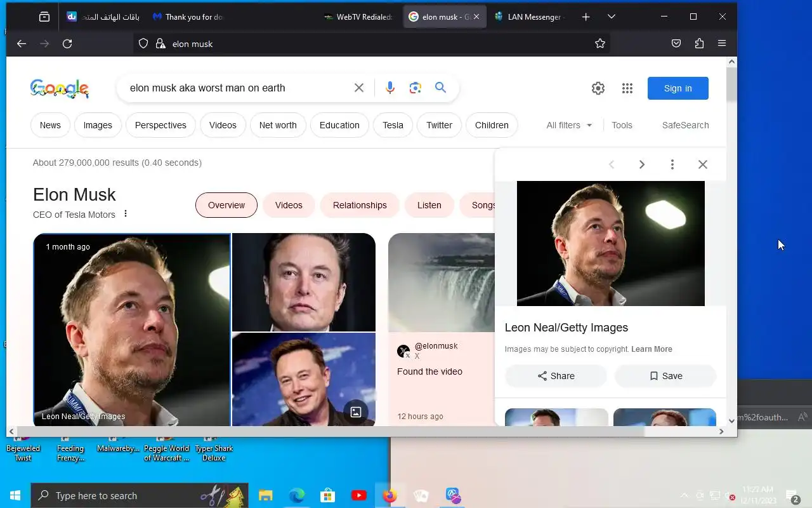Image resolution: width=812 pixels, height=508 pixels.
Task: Select the Education filter chip
Action: (339, 125)
